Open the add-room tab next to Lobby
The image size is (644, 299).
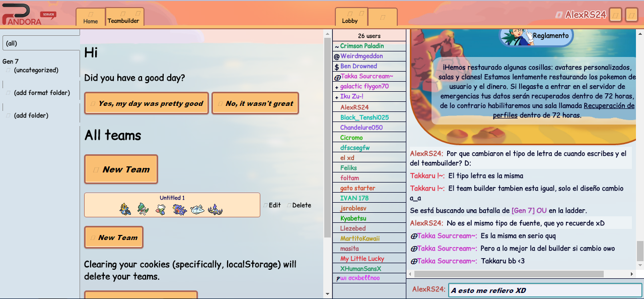click(383, 17)
